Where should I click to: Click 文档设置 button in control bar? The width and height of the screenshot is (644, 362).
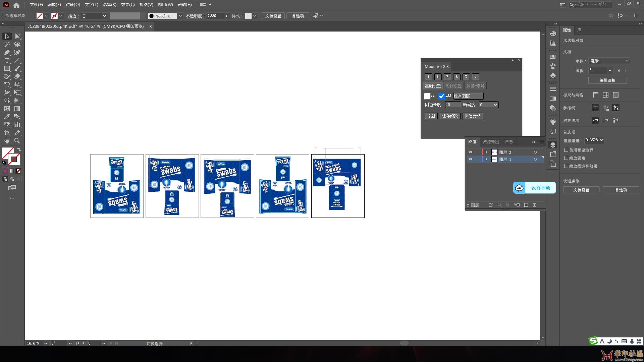273,16
